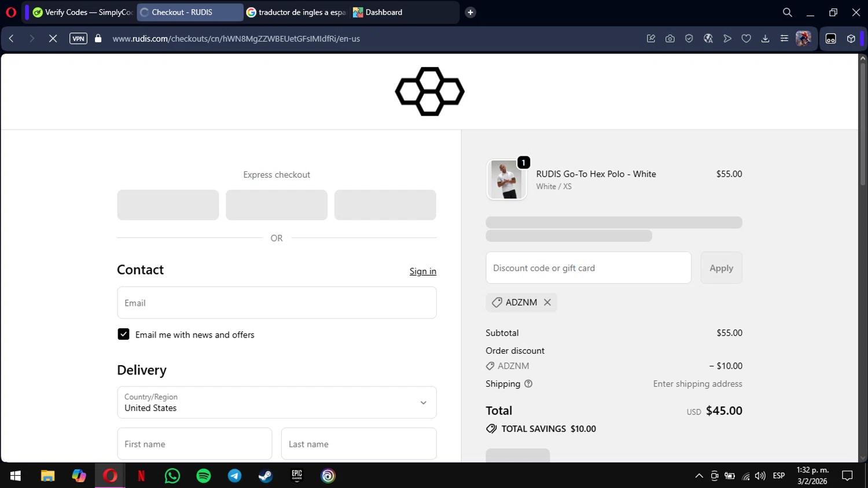Open Spotify from the taskbar
This screenshot has height=488, width=868.
coord(204,476)
